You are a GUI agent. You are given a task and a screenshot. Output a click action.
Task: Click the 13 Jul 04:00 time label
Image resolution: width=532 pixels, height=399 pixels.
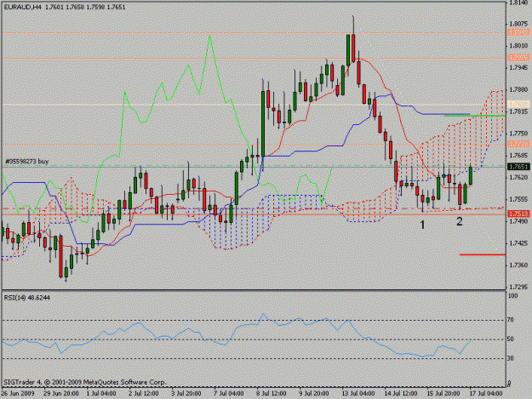[x=358, y=393]
